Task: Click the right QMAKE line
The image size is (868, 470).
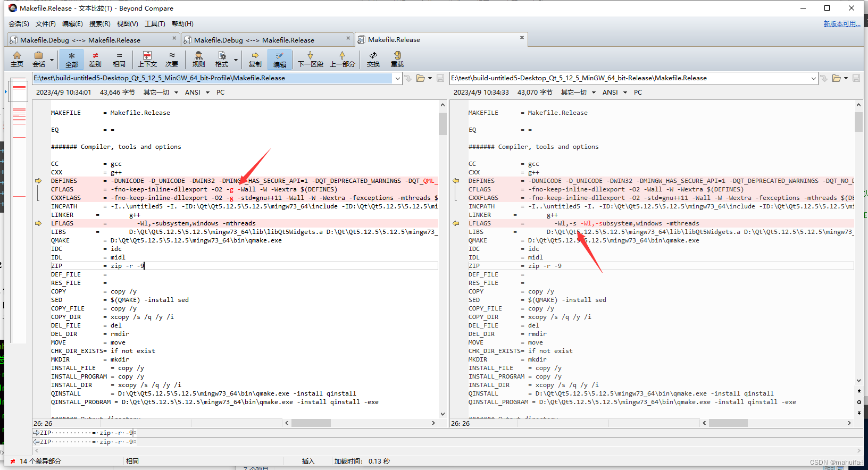Action: 583,240
